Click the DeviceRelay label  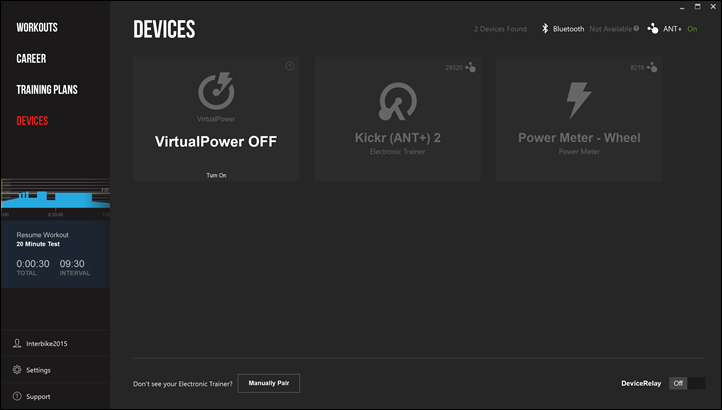pyautogui.click(x=641, y=383)
